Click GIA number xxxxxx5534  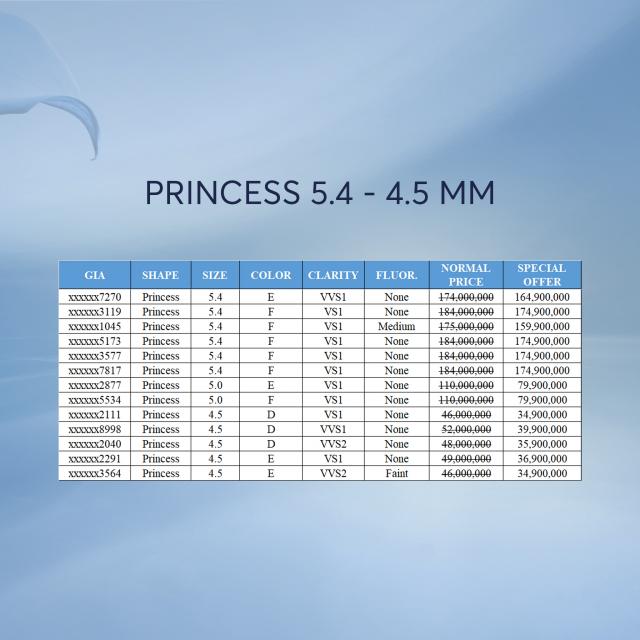(95, 400)
